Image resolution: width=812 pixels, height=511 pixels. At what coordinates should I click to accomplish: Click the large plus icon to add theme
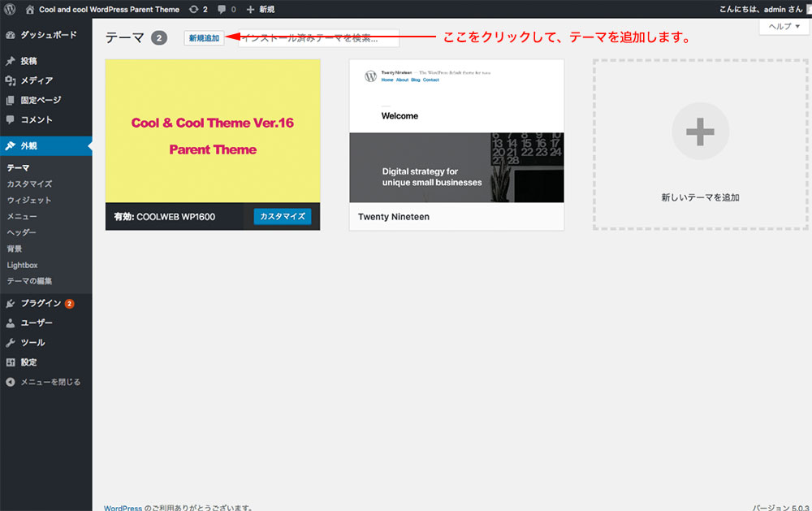pos(700,131)
